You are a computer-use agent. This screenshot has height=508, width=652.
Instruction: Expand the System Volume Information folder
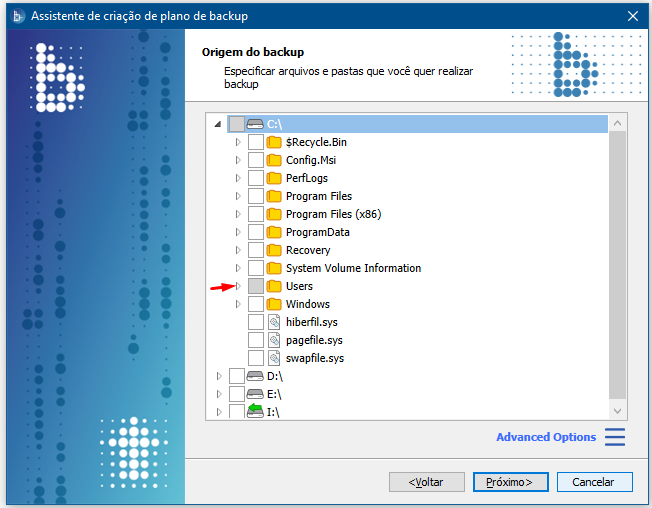click(238, 268)
